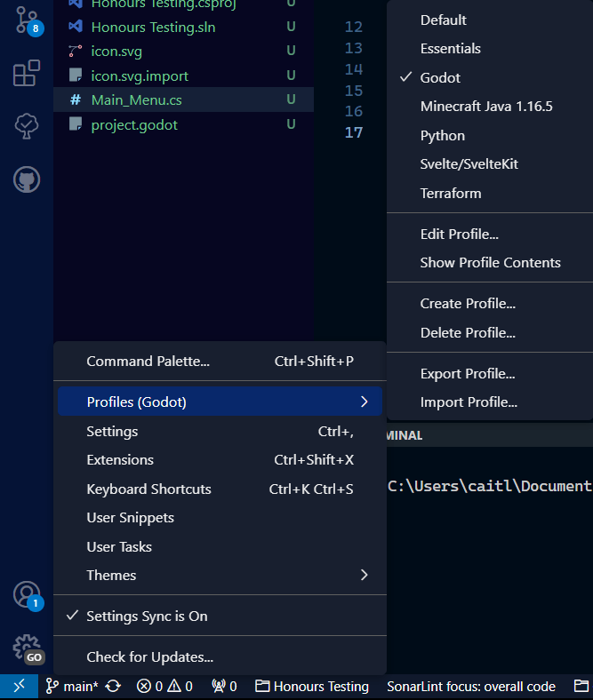The width and height of the screenshot is (593, 700).
Task: Click Check for Updates...
Action: [x=220, y=656]
